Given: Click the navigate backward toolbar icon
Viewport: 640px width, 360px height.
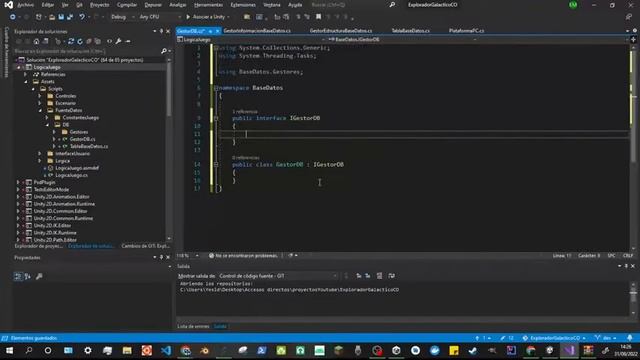Looking at the screenshot, I should (x=13, y=17).
